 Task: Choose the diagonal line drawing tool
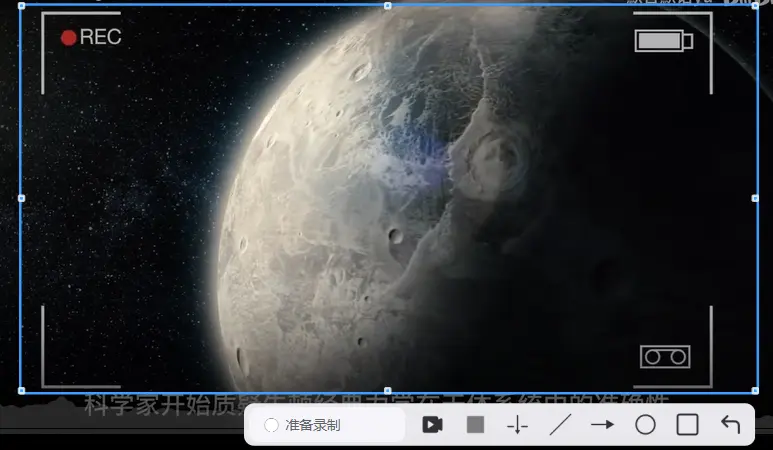click(560, 425)
